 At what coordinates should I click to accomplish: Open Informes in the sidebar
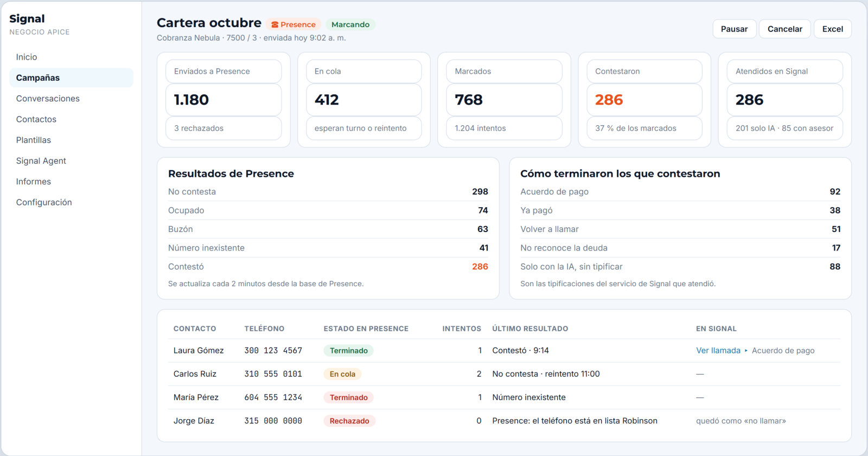pyautogui.click(x=71, y=182)
